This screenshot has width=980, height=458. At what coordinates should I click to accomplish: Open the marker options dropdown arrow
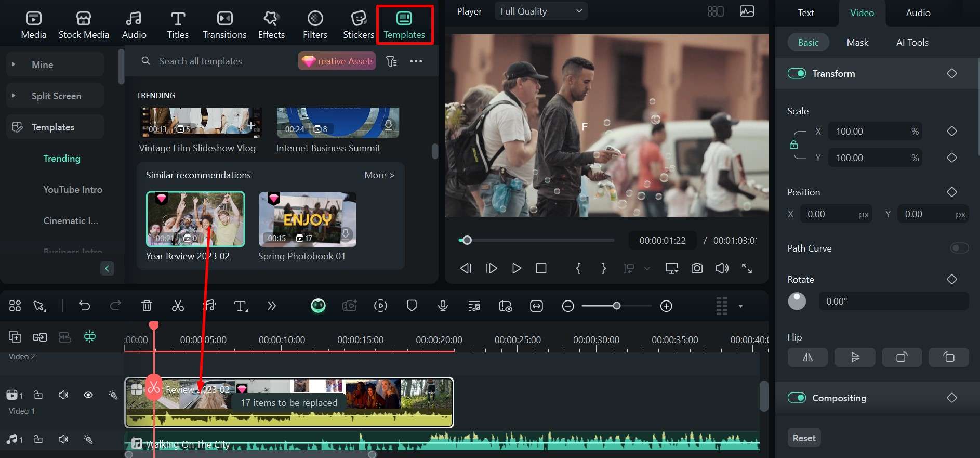pyautogui.click(x=647, y=268)
